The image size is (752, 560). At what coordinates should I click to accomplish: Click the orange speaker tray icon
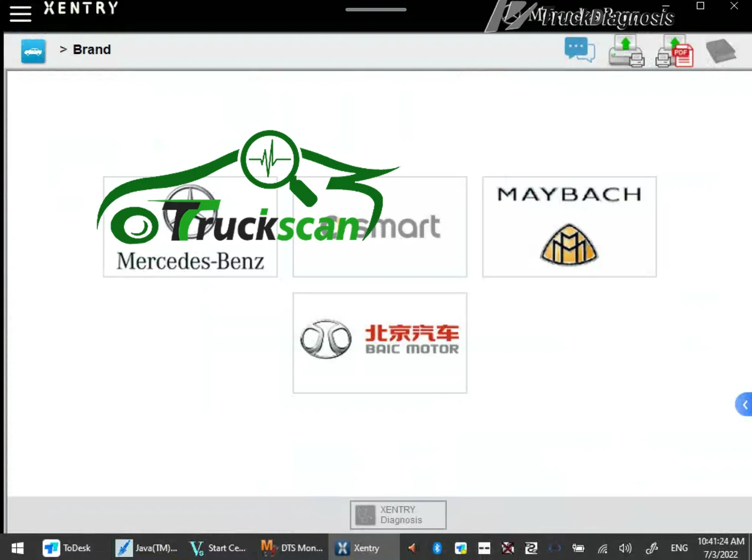412,548
